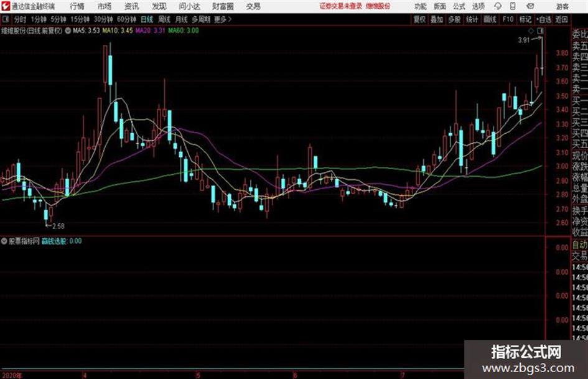Expand the 股票指标网 sub-indicator arrow
This screenshot has height=379, width=588.
tap(4, 241)
